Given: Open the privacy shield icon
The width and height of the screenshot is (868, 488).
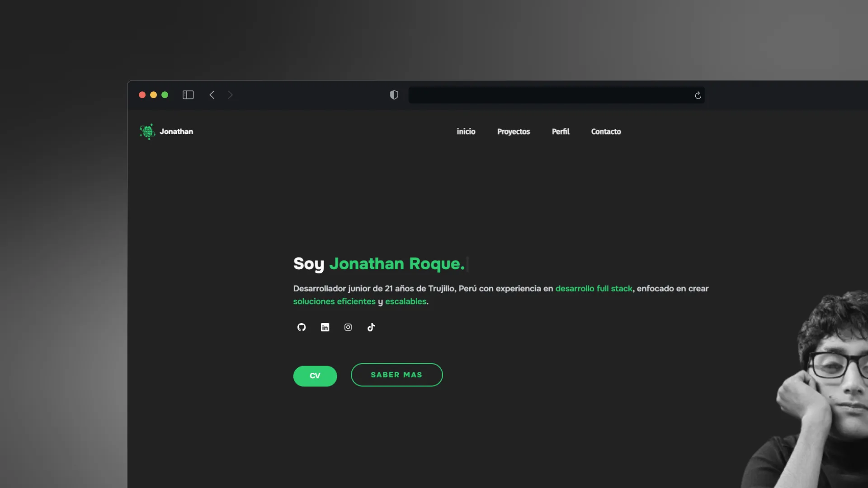Looking at the screenshot, I should click(394, 95).
